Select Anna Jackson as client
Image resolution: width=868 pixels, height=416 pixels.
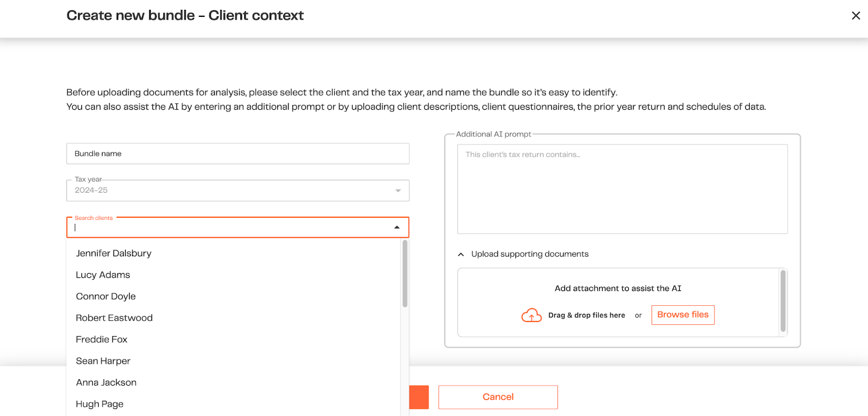[x=106, y=382]
